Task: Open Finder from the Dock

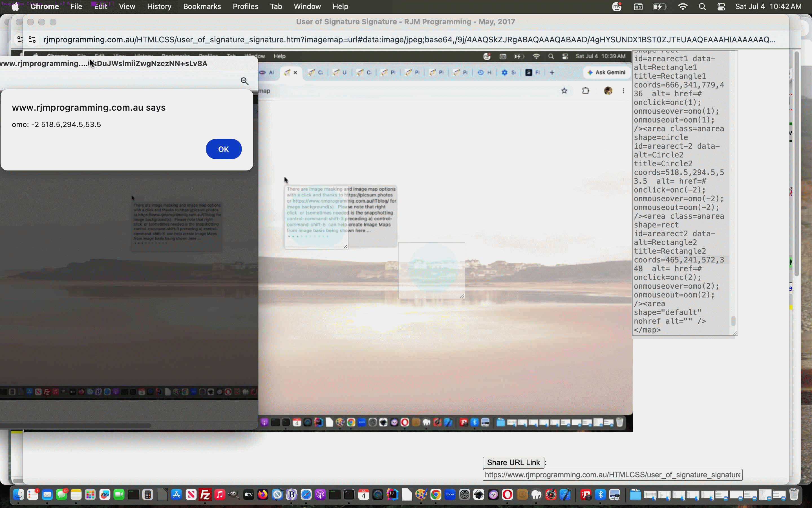Action: (18, 494)
